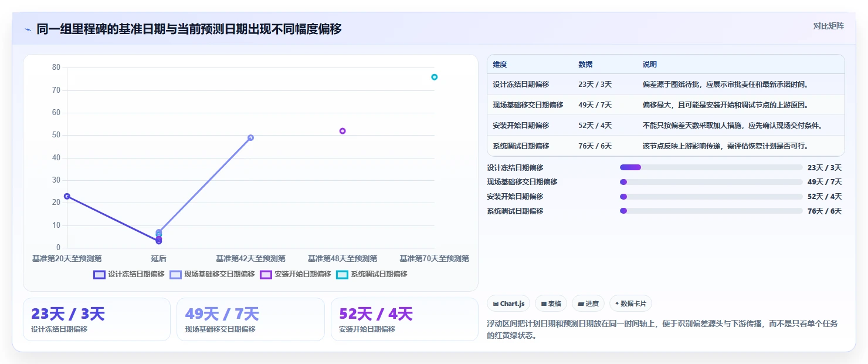Click the purple chart data point at value 52
The height and width of the screenshot is (364, 868).
pyautogui.click(x=343, y=131)
